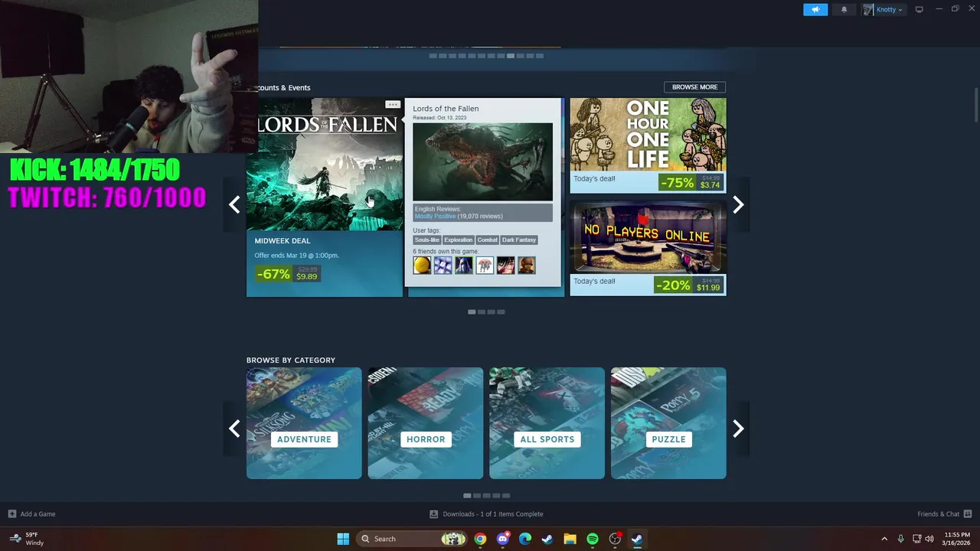
Task: Click the Lords of the Fallen screenshot preview
Action: [482, 161]
